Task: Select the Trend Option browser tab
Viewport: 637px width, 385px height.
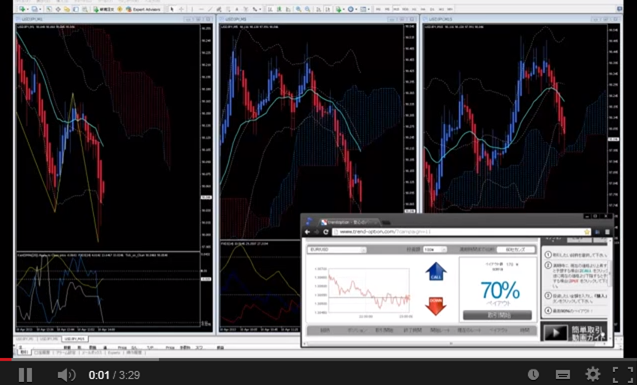Action: click(x=349, y=222)
